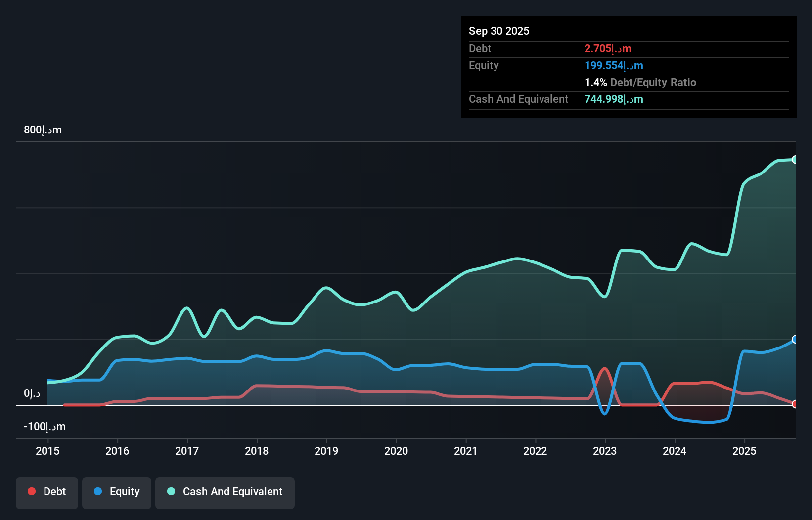Expand the Sep 30 2025 tooltip panel
812x520 pixels.
pyautogui.click(x=499, y=31)
